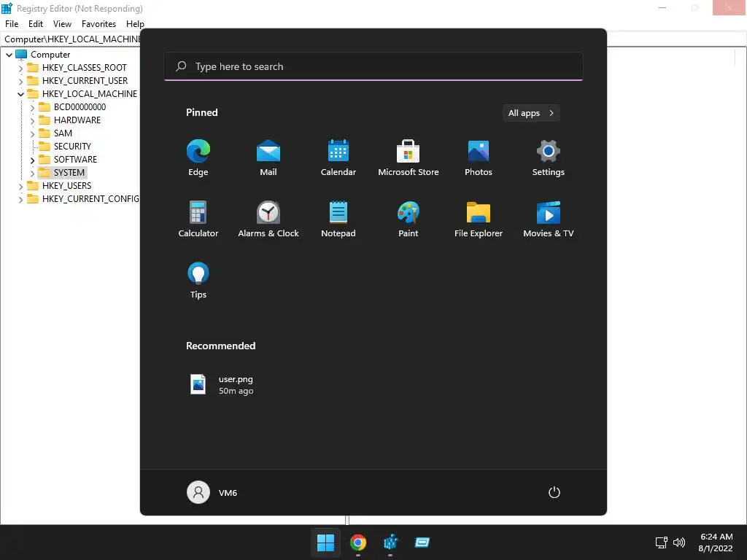Open the VM6 user account menu

pos(212,492)
